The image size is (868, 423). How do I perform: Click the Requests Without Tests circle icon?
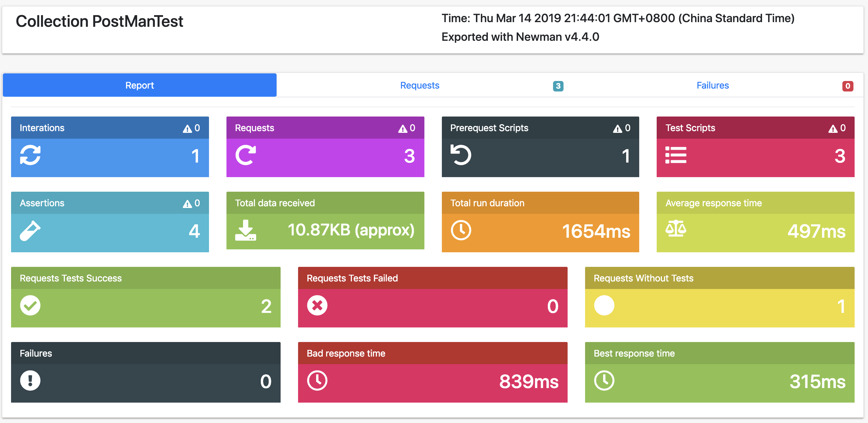click(604, 306)
